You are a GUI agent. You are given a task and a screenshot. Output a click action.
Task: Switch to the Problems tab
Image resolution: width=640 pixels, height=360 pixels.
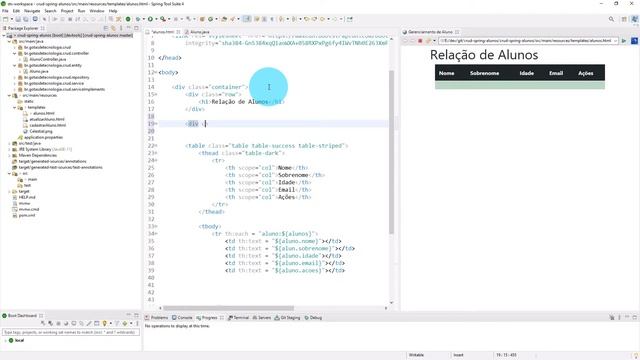click(157, 317)
